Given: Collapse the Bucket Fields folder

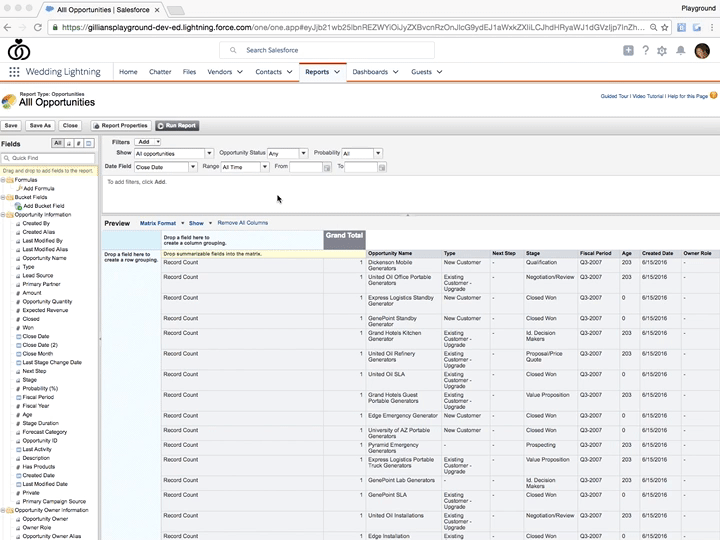Looking at the screenshot, I should [3, 197].
